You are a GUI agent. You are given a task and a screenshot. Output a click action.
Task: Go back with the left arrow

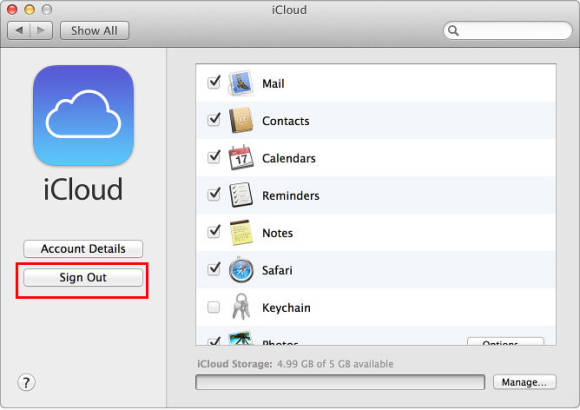[x=19, y=30]
